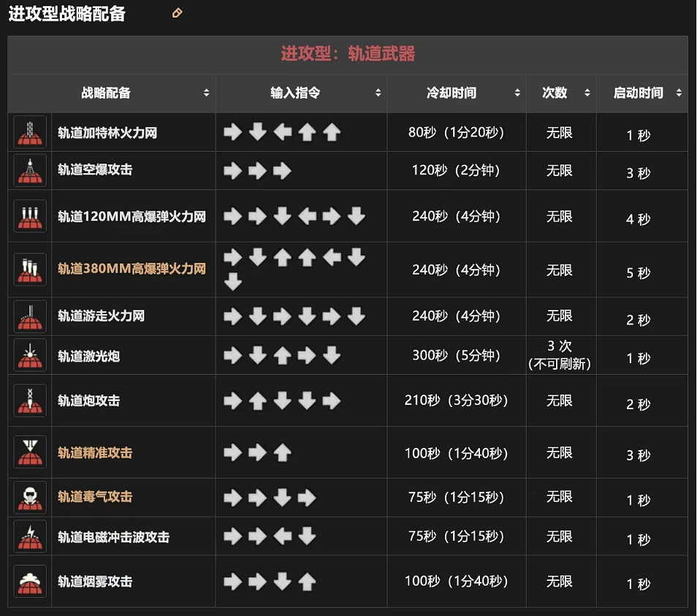Sort table by 启动时间 column arrows
The width and height of the screenshot is (697, 616).
[679, 93]
